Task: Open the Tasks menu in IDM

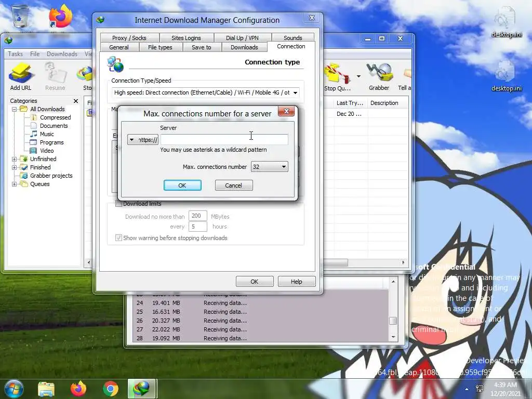Action: 16,54
